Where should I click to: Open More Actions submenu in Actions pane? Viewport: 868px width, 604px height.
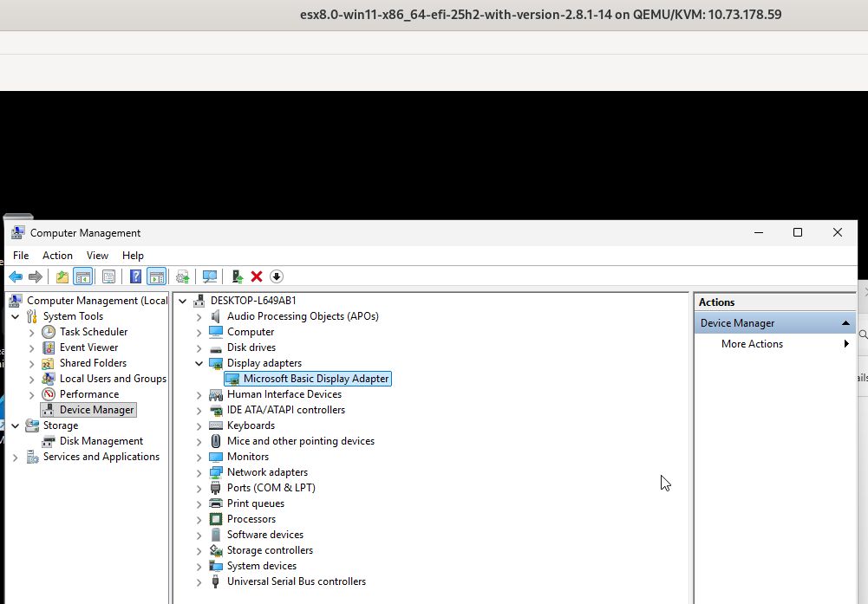774,344
